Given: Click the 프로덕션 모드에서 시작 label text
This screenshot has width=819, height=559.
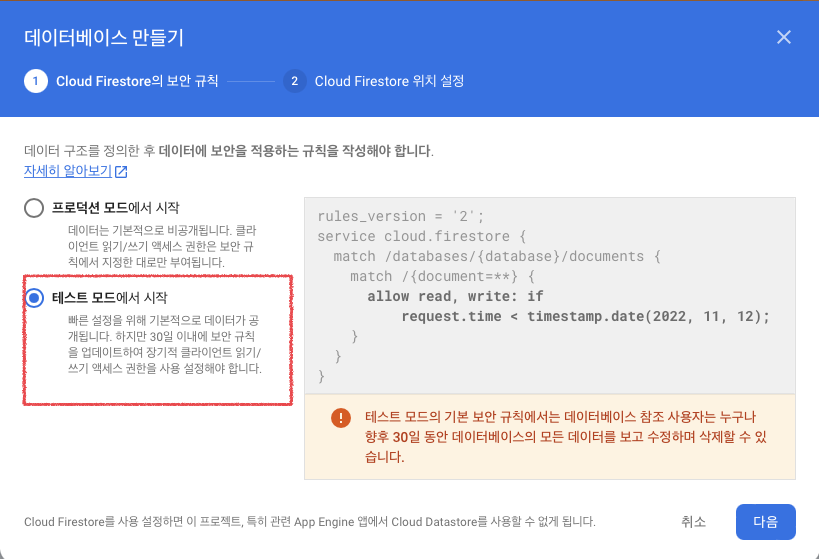Looking at the screenshot, I should click(x=115, y=208).
